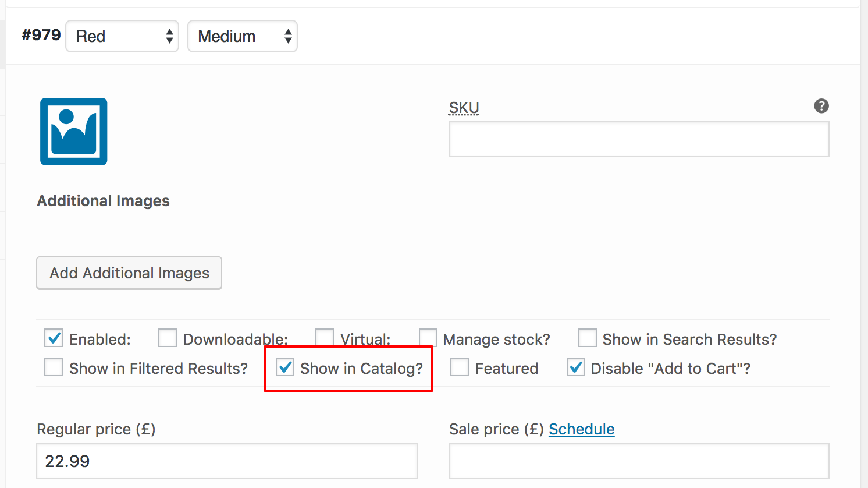Check the Virtual checkbox

(x=324, y=337)
